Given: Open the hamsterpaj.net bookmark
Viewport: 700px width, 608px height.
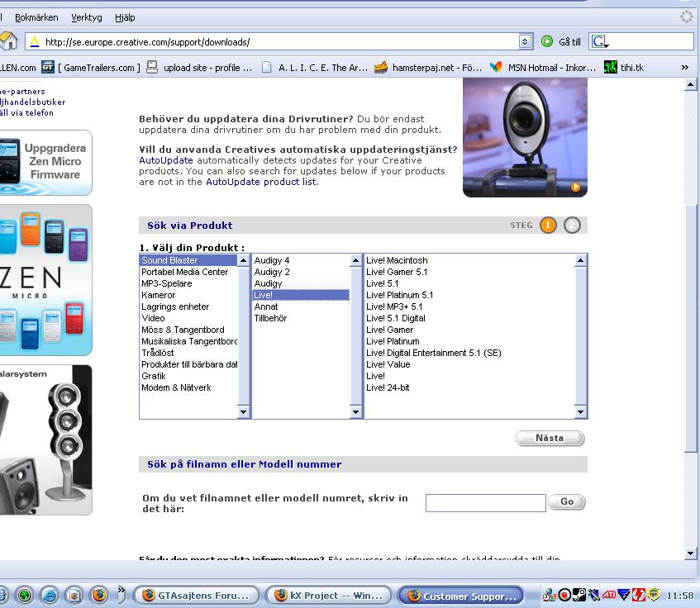Looking at the screenshot, I should [x=427, y=68].
